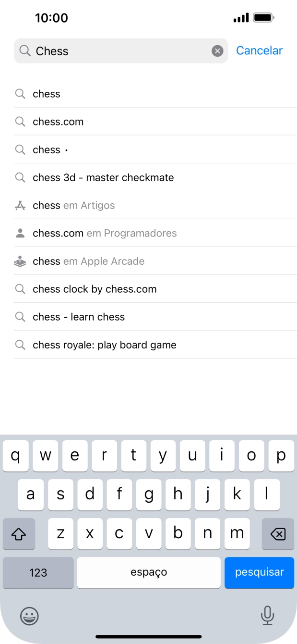Screen dimensions: 297x644
Task: Open the emoji keyboard
Action: click(x=29, y=616)
